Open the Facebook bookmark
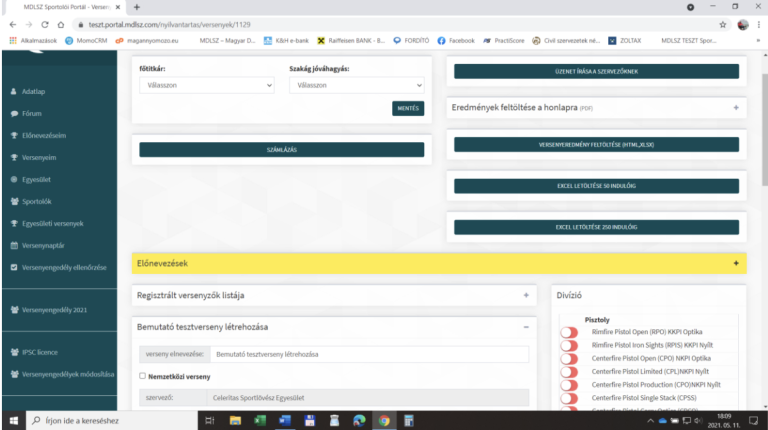Screen dimensions: 768x430 pos(455,41)
